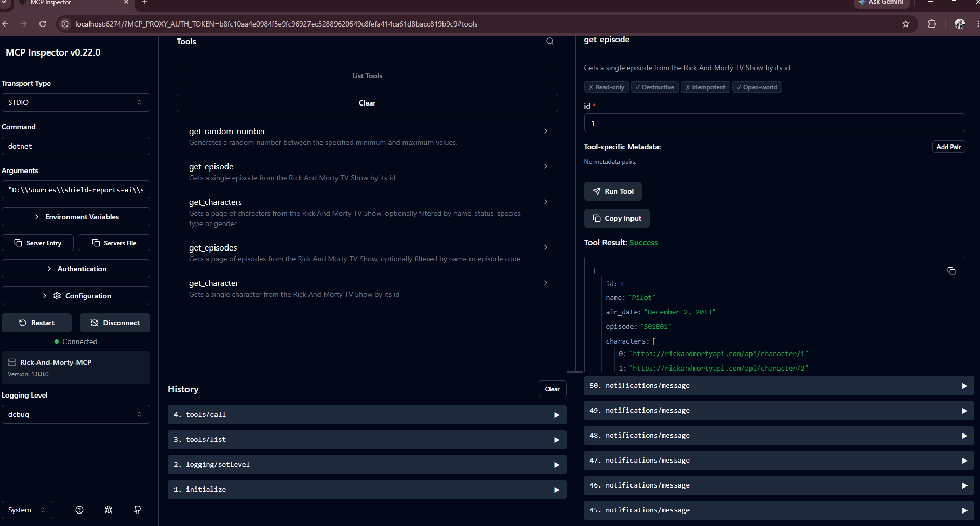Click Ask Gemini button
This screenshot has width=980, height=526.
click(x=881, y=3)
